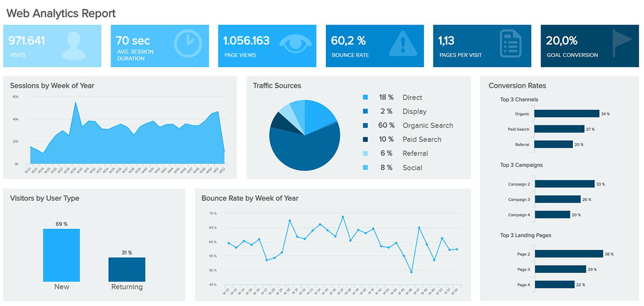Click the Web Analytics Report title

click(x=61, y=13)
